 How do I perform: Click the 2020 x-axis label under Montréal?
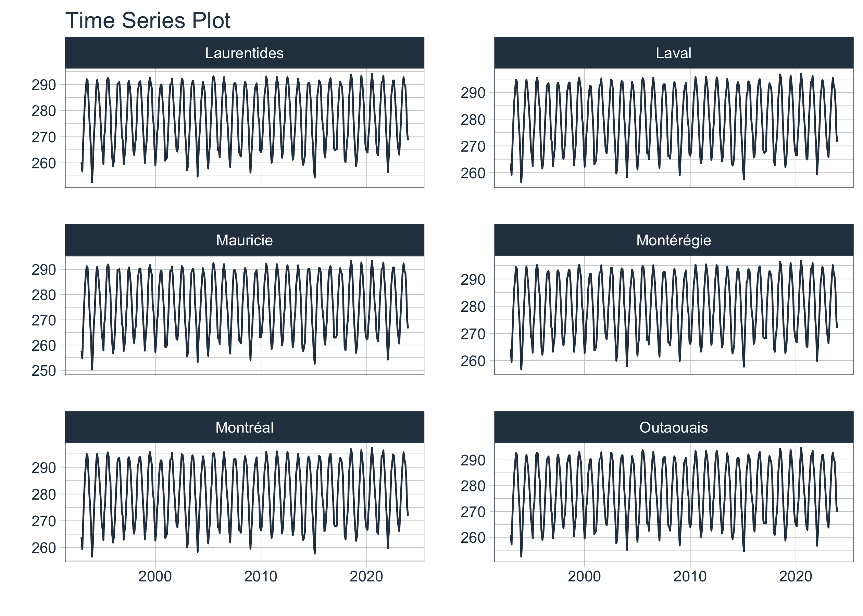366,576
